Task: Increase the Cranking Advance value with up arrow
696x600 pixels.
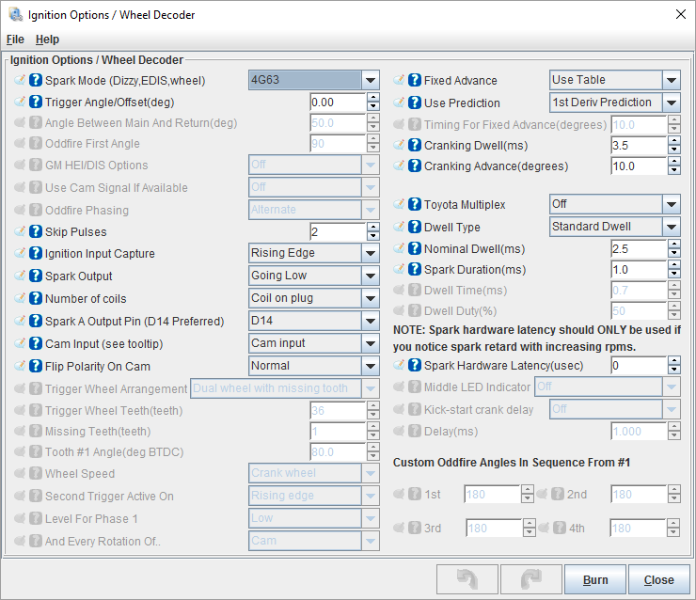Action: click(674, 162)
